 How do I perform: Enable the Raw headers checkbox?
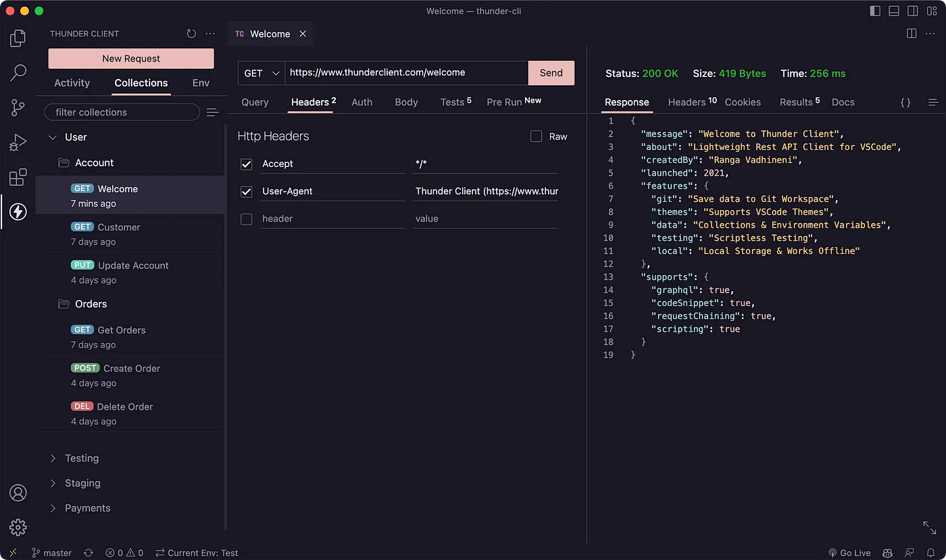pos(537,136)
